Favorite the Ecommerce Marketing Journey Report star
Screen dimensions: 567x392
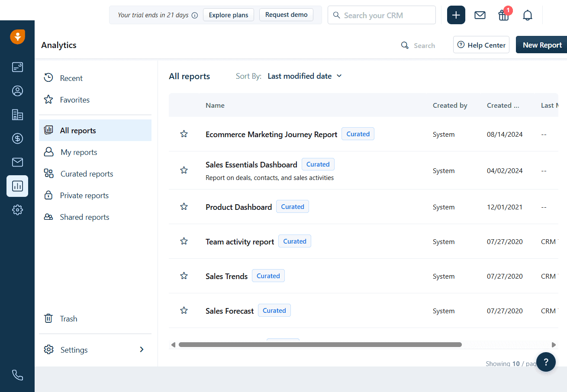(184, 134)
